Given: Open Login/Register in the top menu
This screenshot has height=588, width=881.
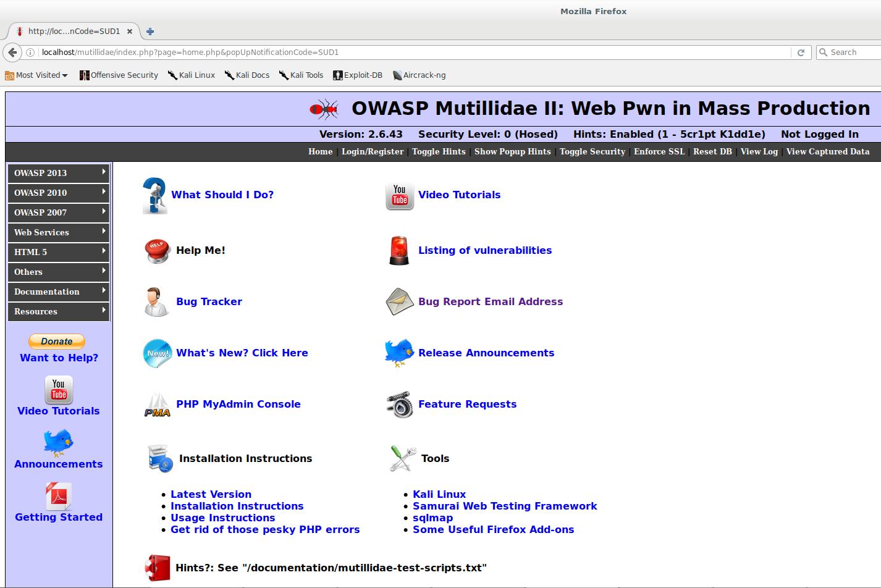Looking at the screenshot, I should point(373,152).
